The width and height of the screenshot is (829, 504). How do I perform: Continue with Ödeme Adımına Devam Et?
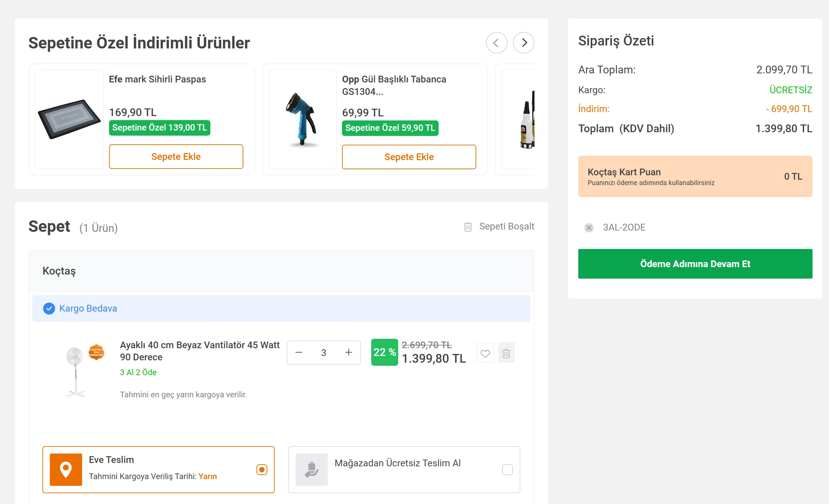[695, 264]
